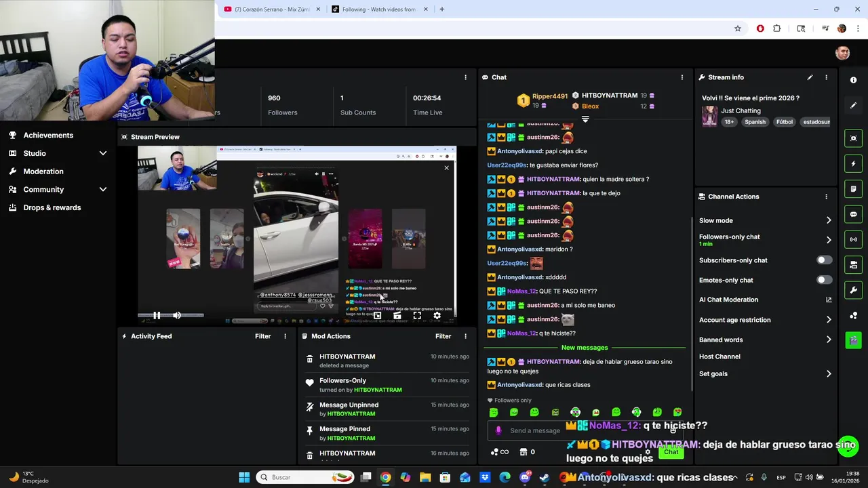The image size is (868, 488).
Task: Click the green Chat send button
Action: point(671,452)
